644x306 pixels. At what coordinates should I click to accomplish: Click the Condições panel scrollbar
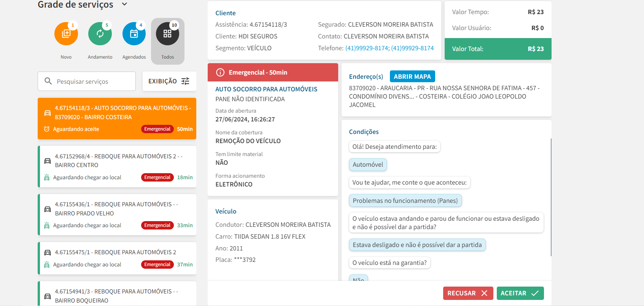(x=551, y=197)
